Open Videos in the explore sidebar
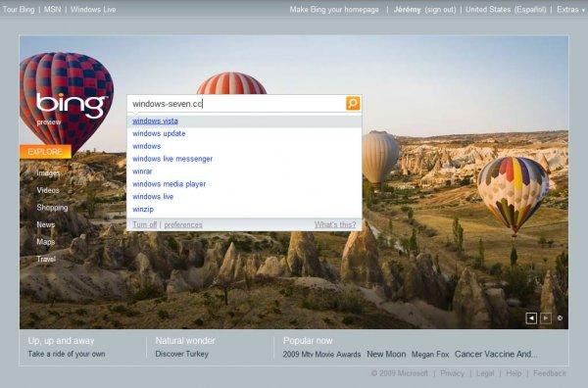 pyautogui.click(x=48, y=190)
